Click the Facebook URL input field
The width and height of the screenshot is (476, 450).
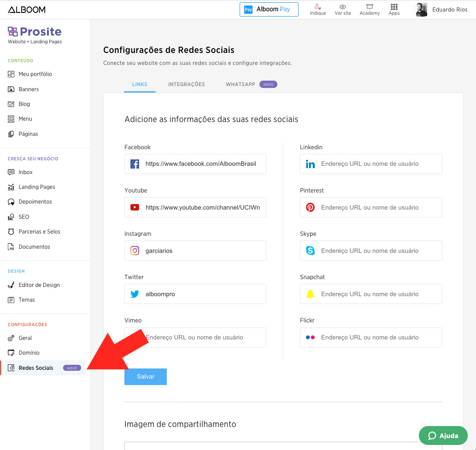point(201,164)
